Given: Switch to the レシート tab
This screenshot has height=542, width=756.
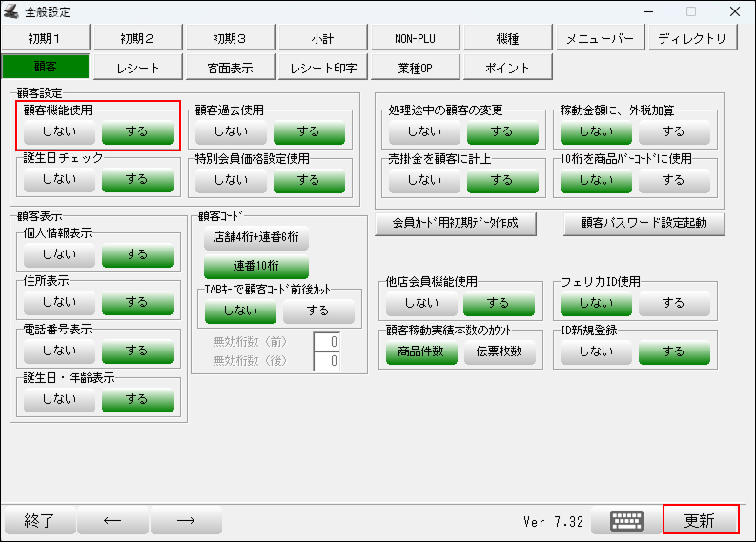Looking at the screenshot, I should coord(138,68).
